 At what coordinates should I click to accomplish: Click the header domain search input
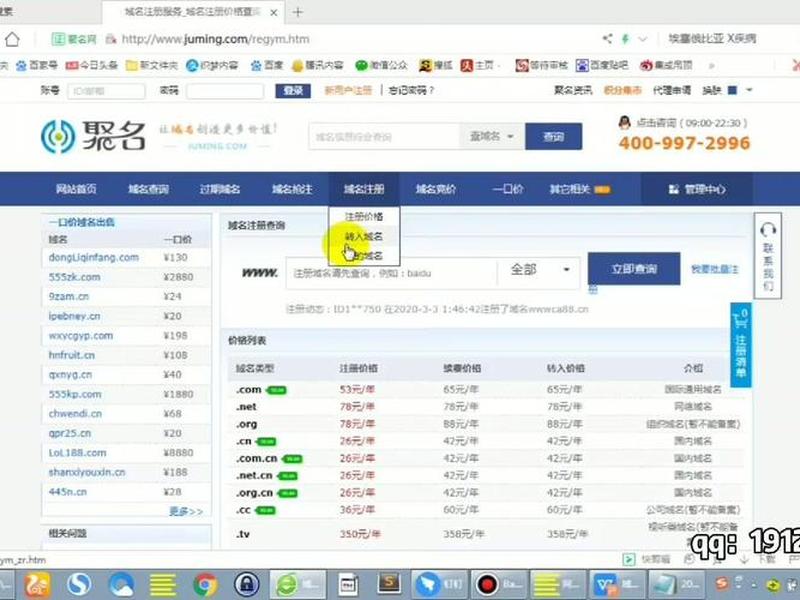(384, 137)
